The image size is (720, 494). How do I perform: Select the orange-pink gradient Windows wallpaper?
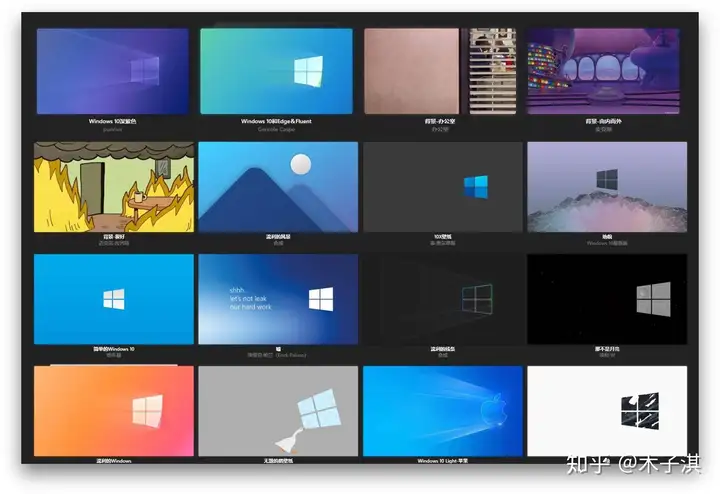coord(114,411)
